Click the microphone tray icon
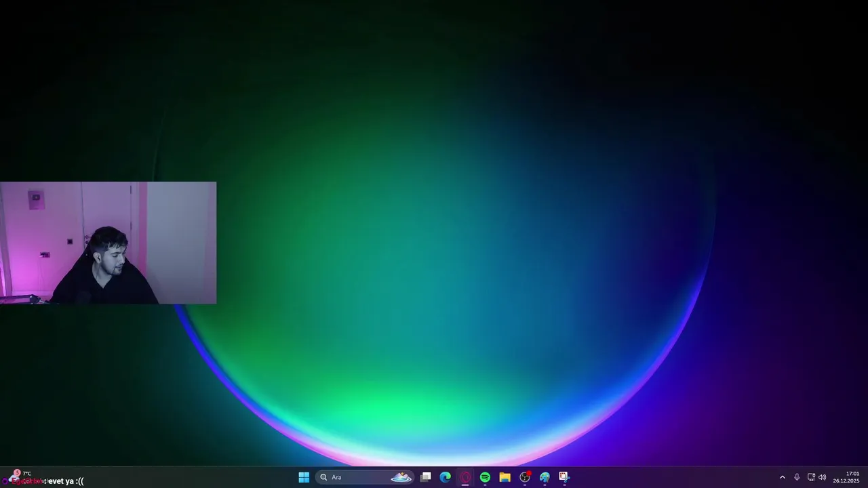Viewport: 868px width, 488px height. click(797, 477)
